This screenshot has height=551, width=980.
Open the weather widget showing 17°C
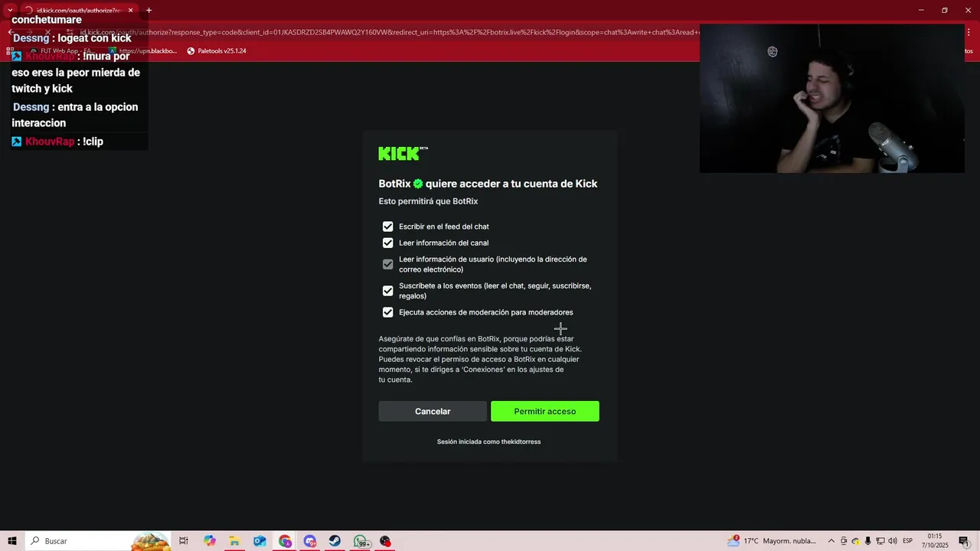coord(772,541)
